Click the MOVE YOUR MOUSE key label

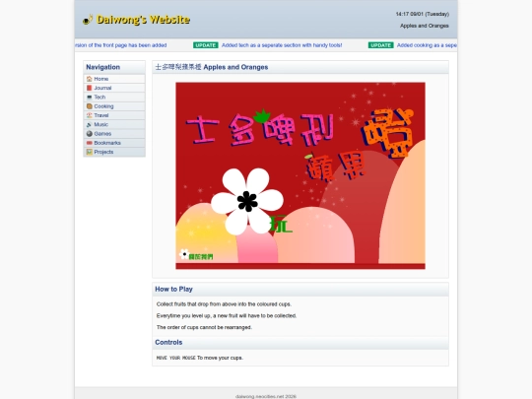coord(176,358)
